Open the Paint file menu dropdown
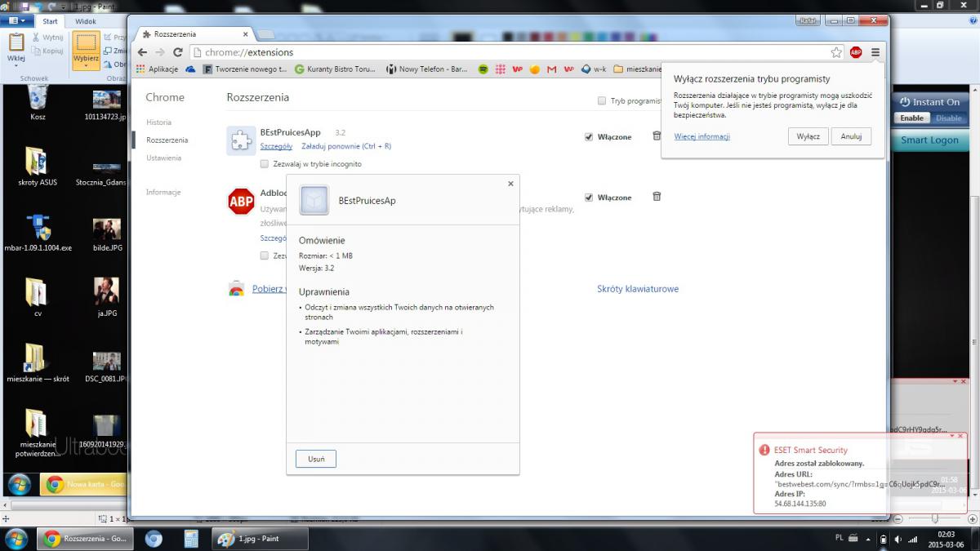The image size is (980, 551). tap(17, 21)
